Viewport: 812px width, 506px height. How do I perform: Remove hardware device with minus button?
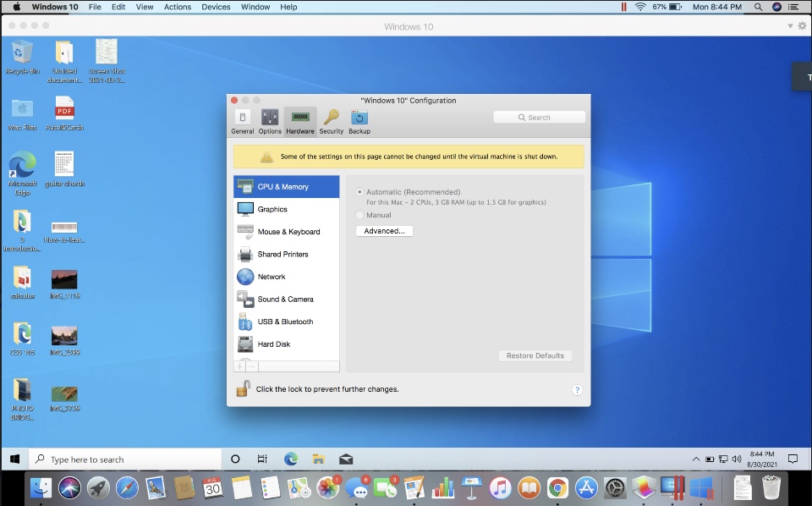pyautogui.click(x=252, y=366)
